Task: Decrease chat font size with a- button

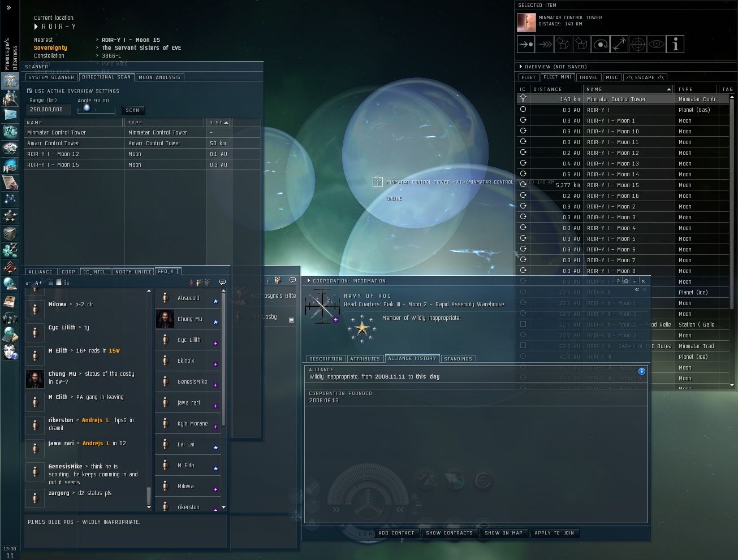Action: [29, 283]
